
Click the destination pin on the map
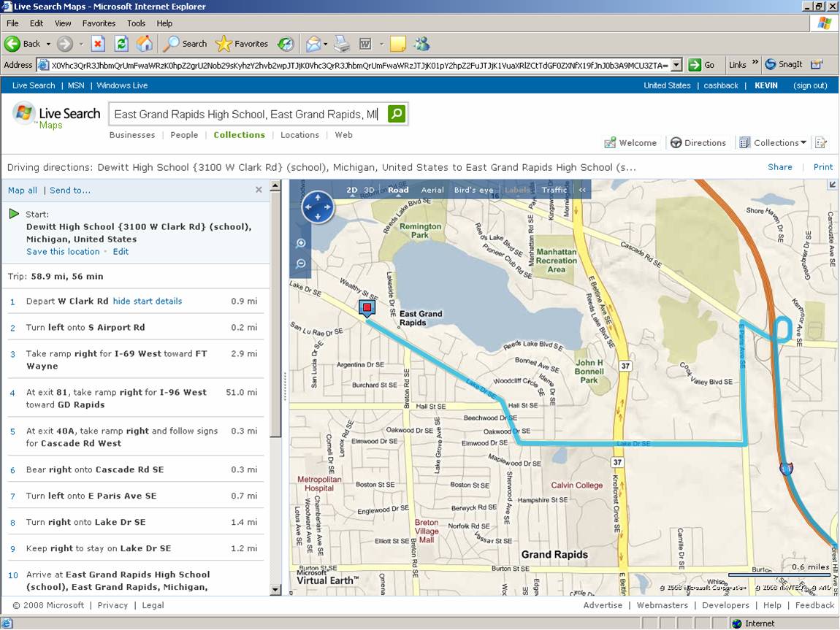click(x=367, y=309)
